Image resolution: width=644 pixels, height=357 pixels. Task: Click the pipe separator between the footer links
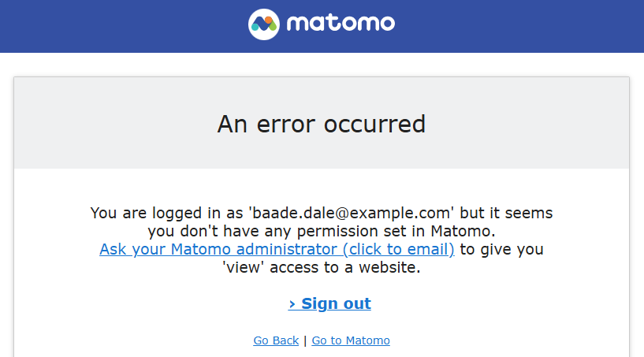[x=305, y=340]
